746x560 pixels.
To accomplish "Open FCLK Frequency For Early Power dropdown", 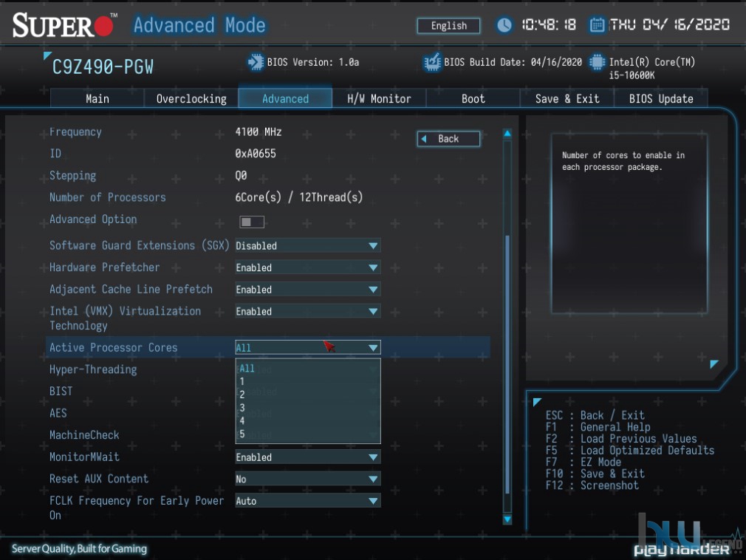I will point(308,500).
